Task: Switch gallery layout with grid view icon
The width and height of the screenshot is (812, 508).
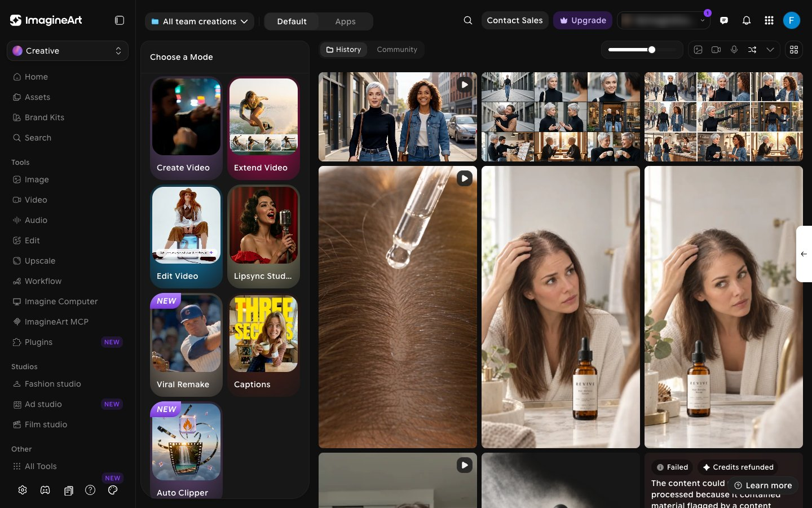Action: tap(794, 50)
